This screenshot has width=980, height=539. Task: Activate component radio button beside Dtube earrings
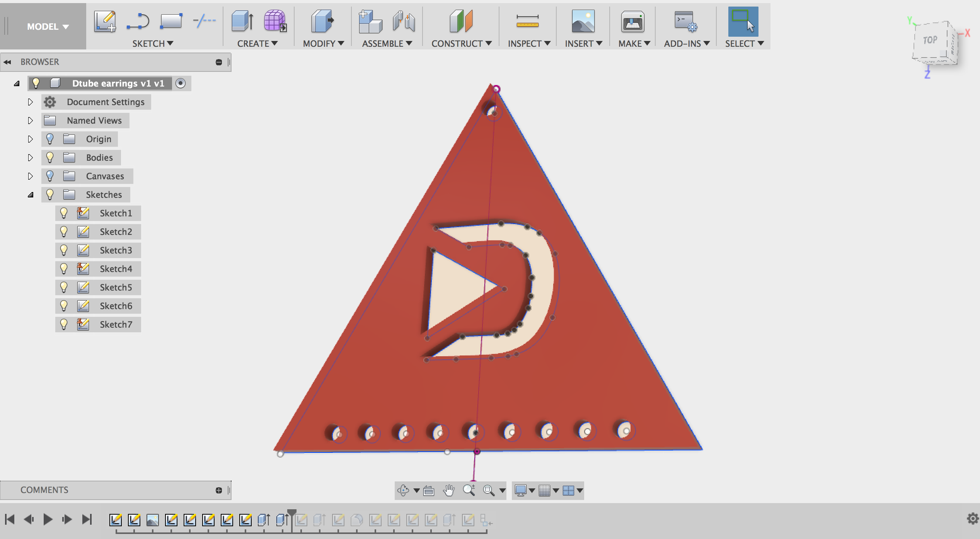point(181,83)
